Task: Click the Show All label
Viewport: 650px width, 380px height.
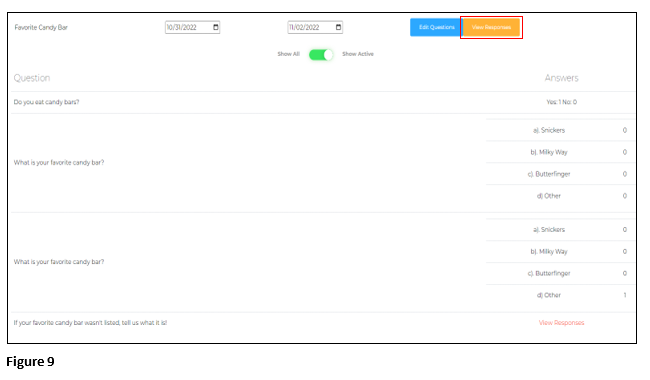Action: (289, 54)
